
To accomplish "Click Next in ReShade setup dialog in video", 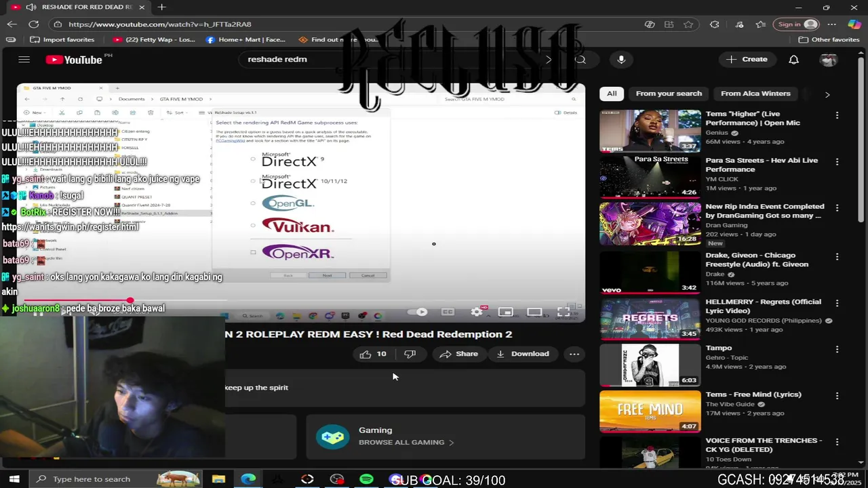I will point(327,275).
